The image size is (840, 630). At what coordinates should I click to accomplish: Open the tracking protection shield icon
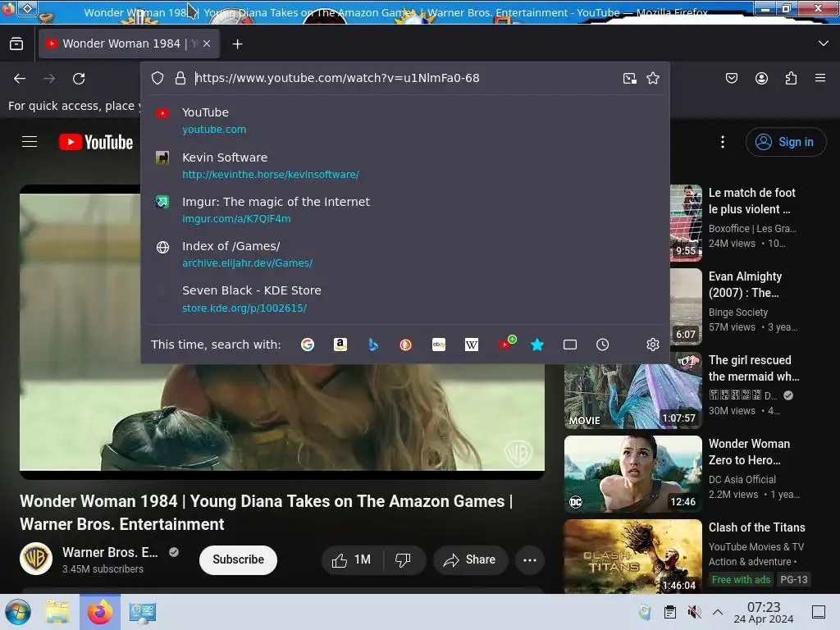tap(157, 78)
